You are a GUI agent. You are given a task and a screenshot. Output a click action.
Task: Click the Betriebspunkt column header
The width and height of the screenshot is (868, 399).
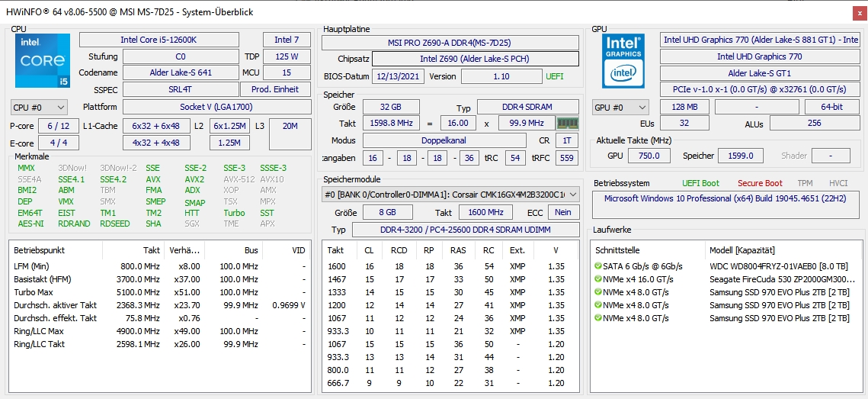[56, 250]
